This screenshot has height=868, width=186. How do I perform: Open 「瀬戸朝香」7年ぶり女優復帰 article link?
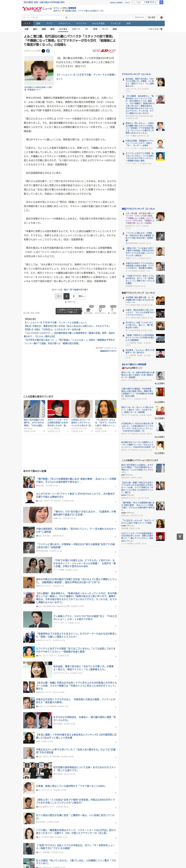[76, 480]
